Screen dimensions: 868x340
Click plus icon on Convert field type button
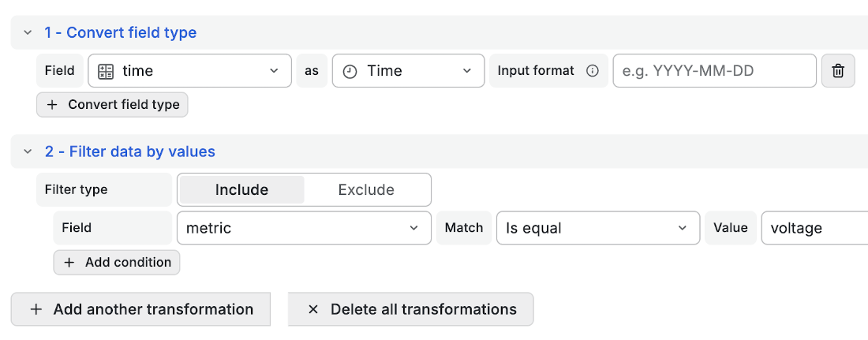pos(52,105)
